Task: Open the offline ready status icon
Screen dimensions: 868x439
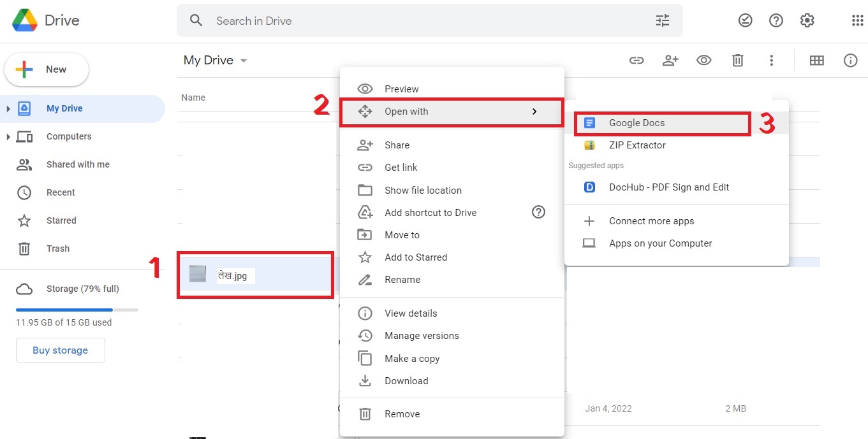Action: (745, 21)
